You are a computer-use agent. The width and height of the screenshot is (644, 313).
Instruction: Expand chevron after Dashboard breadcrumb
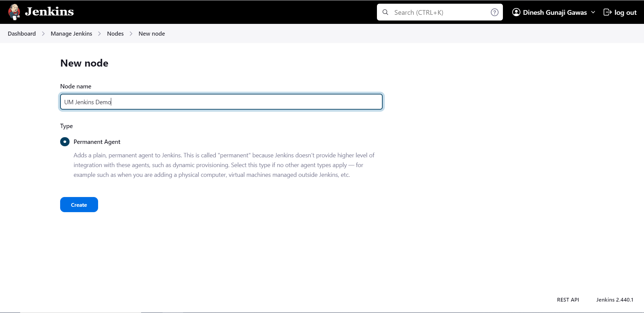pos(43,34)
